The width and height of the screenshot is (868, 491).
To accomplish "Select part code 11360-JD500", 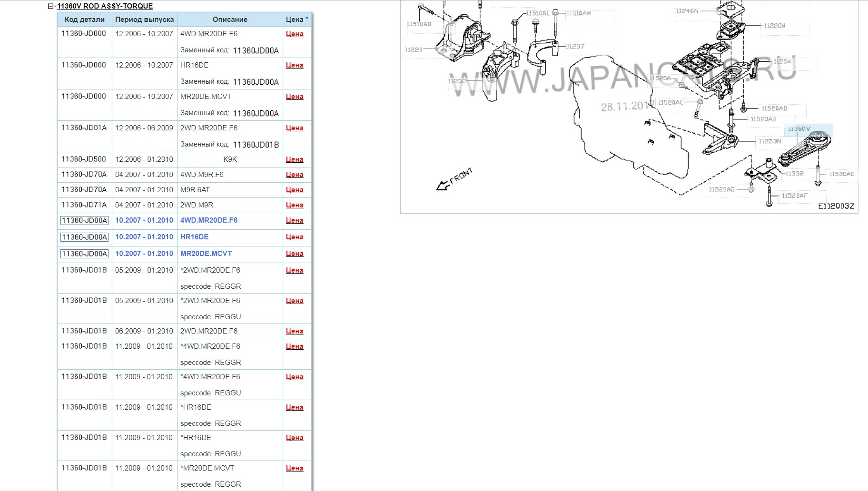I will (84, 159).
